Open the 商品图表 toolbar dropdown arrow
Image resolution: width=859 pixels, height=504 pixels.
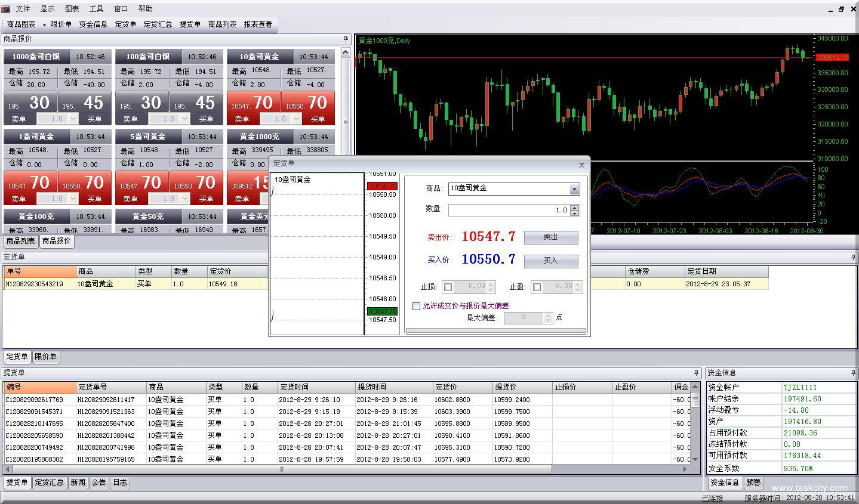(x=44, y=25)
